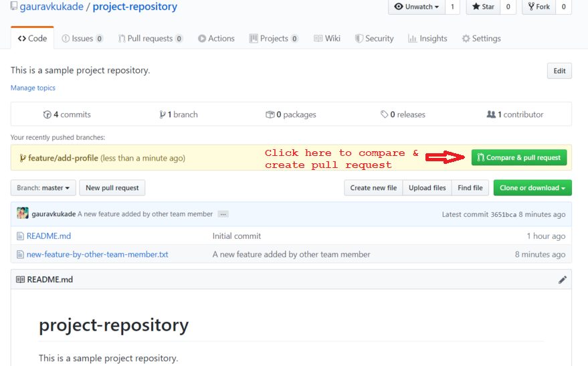Click the Upload files button
This screenshot has height=366, width=588.
[427, 188]
